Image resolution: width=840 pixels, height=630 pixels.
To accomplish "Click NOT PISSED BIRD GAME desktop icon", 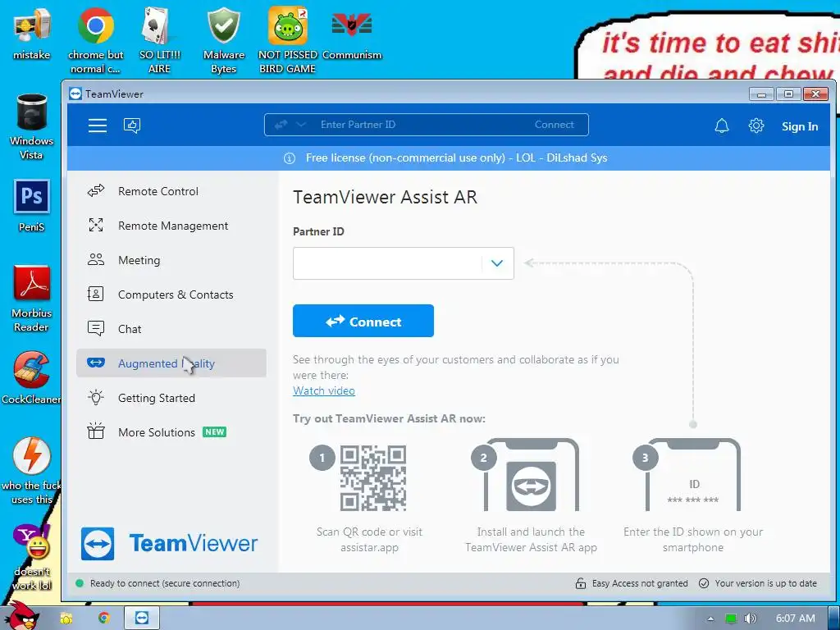I will coord(288,40).
